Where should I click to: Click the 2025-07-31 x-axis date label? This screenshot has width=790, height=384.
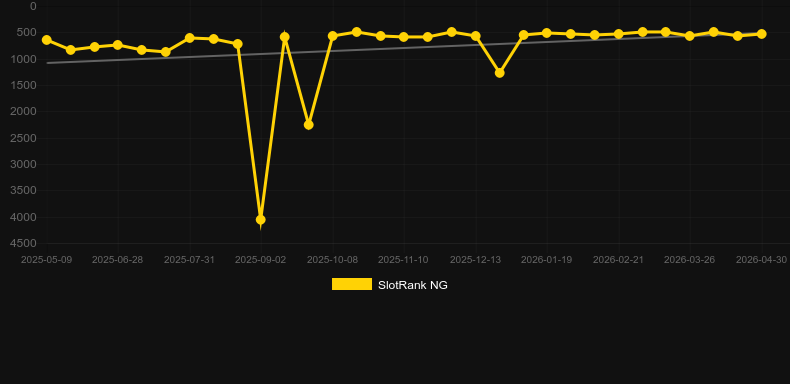click(x=189, y=260)
